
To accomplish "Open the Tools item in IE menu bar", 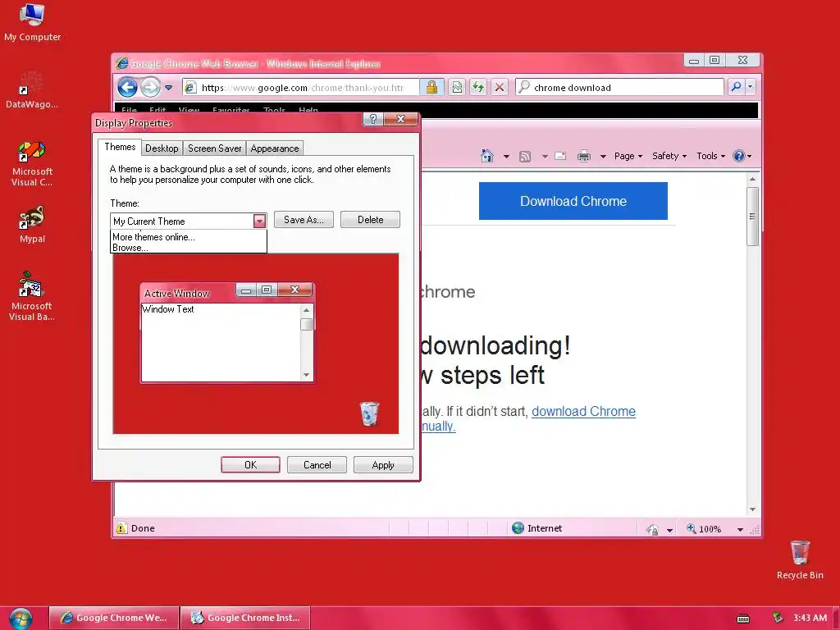I will coord(274,110).
